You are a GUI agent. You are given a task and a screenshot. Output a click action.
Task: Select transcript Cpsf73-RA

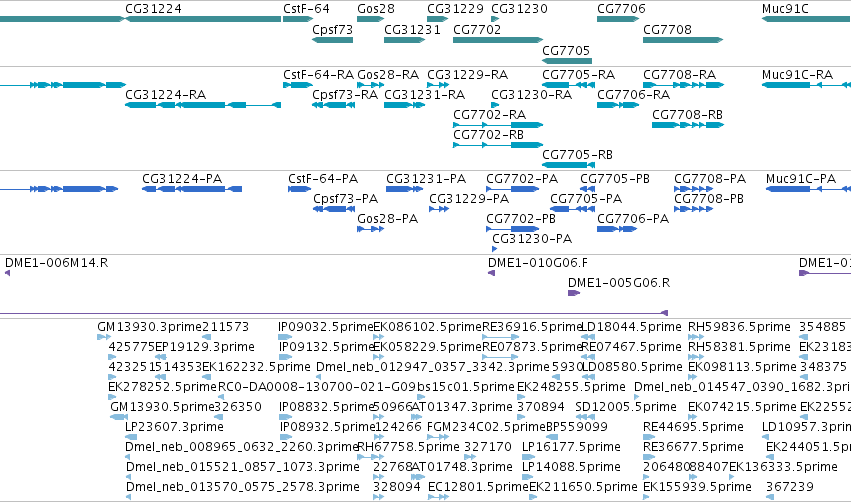tap(345, 94)
